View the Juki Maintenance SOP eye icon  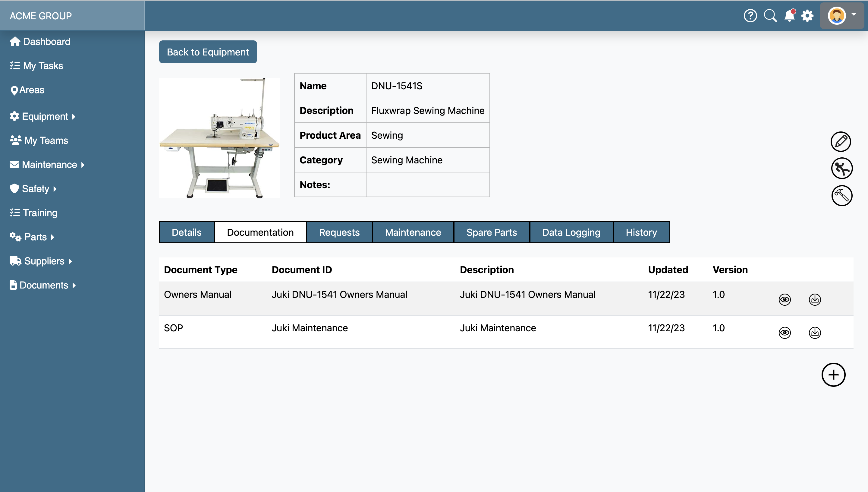point(784,333)
